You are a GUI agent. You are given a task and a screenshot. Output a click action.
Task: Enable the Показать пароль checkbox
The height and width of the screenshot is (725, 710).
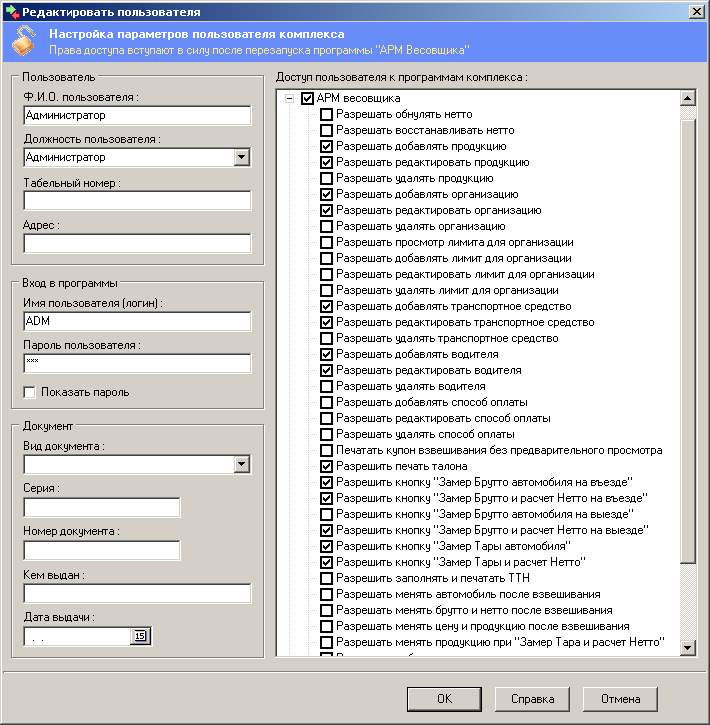tap(30, 392)
